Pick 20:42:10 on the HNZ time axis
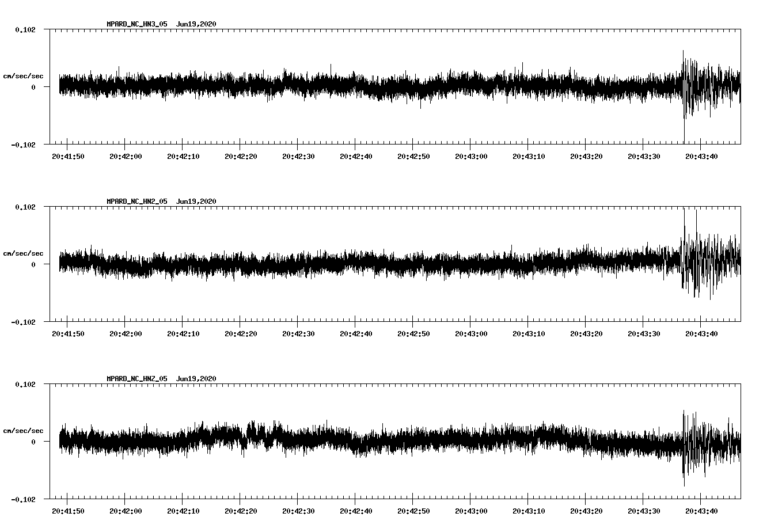The width and height of the screenshot is (782, 532). point(183,511)
